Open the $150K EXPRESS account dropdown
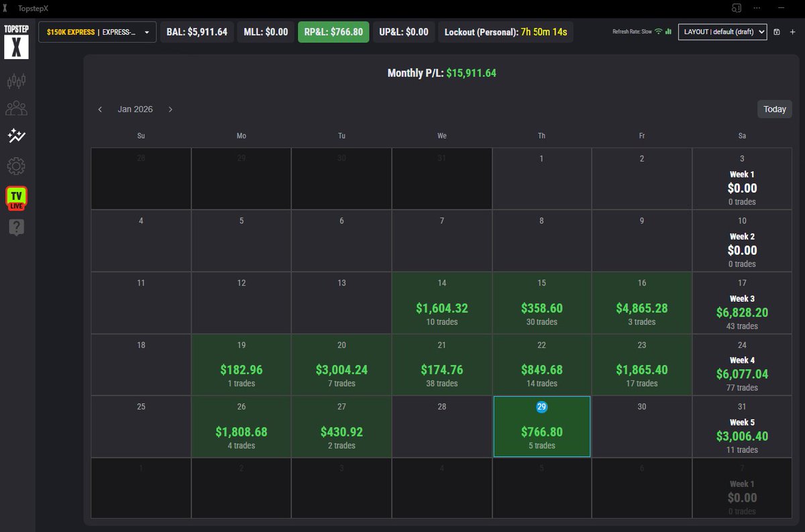 click(x=97, y=32)
